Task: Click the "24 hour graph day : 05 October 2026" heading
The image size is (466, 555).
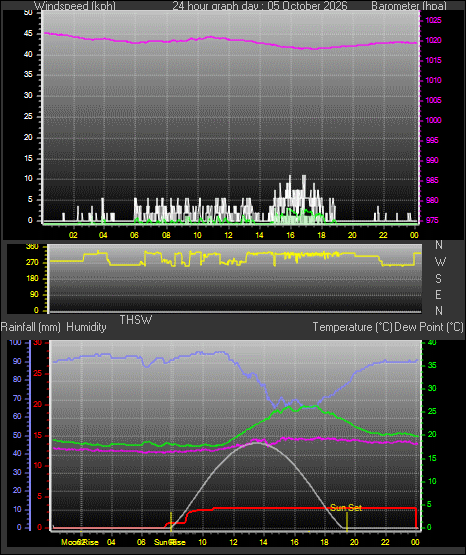Action: pyautogui.click(x=260, y=6)
